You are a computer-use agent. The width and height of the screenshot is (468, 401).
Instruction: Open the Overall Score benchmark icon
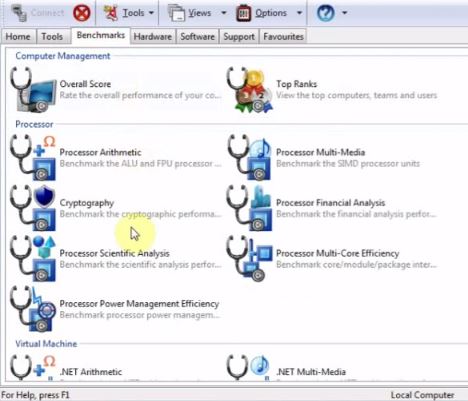tap(33, 90)
